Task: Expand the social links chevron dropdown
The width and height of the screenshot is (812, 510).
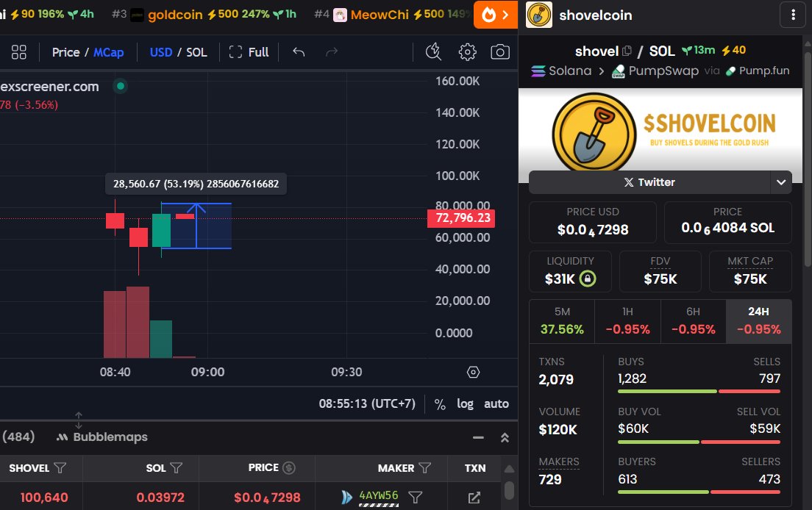Action: pyautogui.click(x=781, y=182)
